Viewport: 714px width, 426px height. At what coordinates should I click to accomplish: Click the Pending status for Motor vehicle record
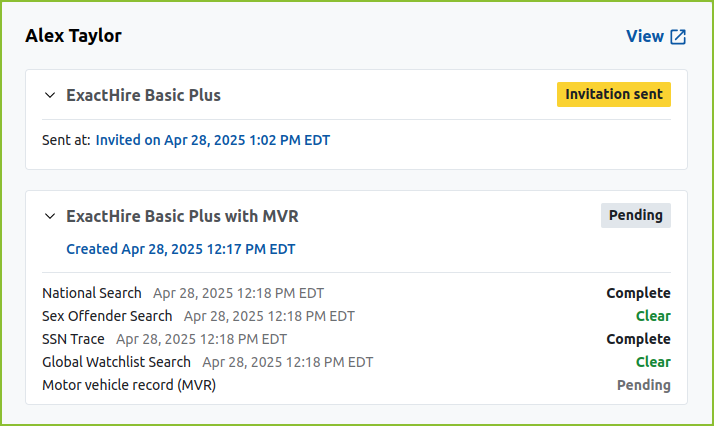[643, 385]
